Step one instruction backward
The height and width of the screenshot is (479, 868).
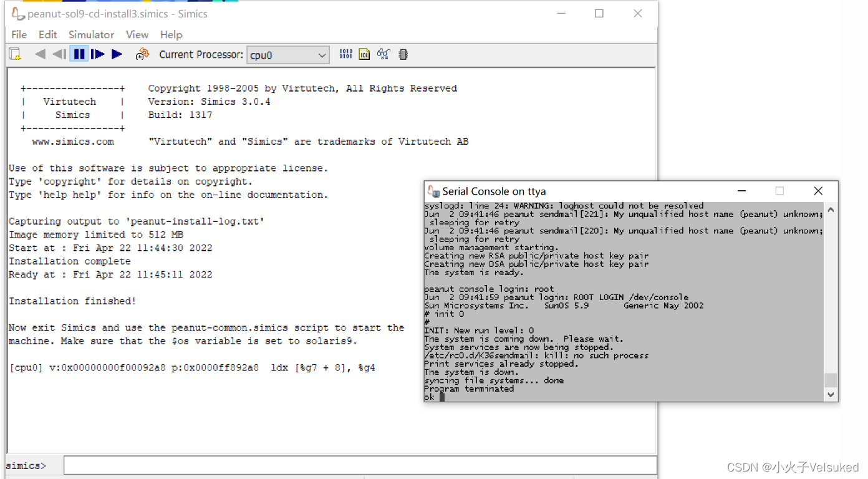[x=59, y=54]
